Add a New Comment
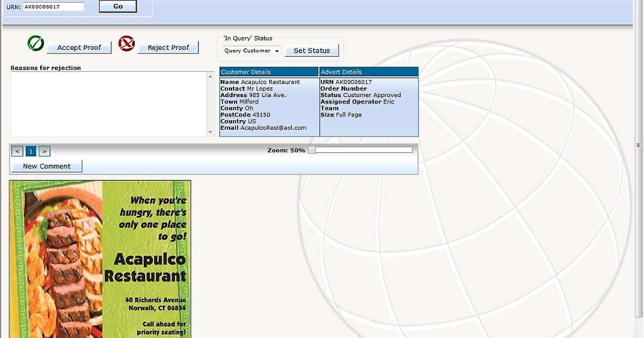Viewport: 644px width, 338px height. 47,166
